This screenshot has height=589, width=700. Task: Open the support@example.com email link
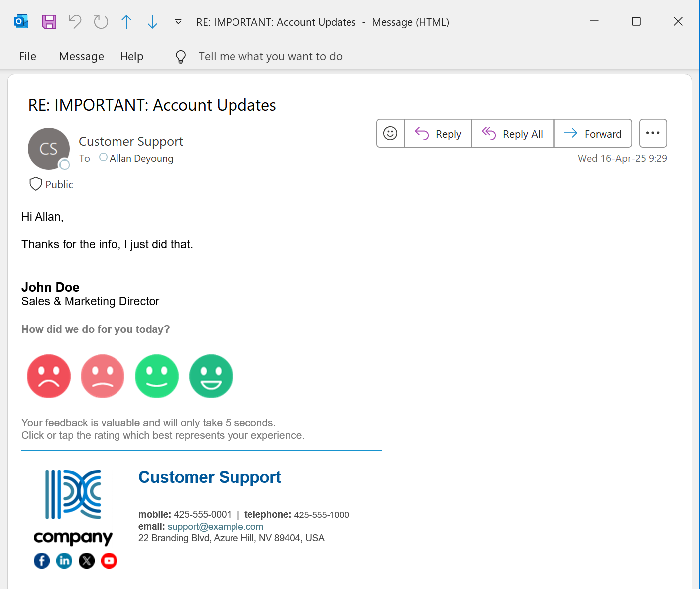[216, 526]
